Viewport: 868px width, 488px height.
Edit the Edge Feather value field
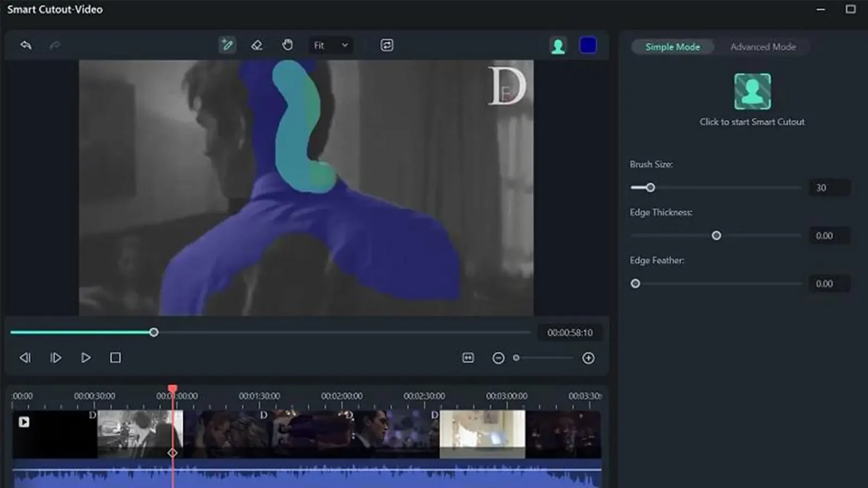pos(829,284)
